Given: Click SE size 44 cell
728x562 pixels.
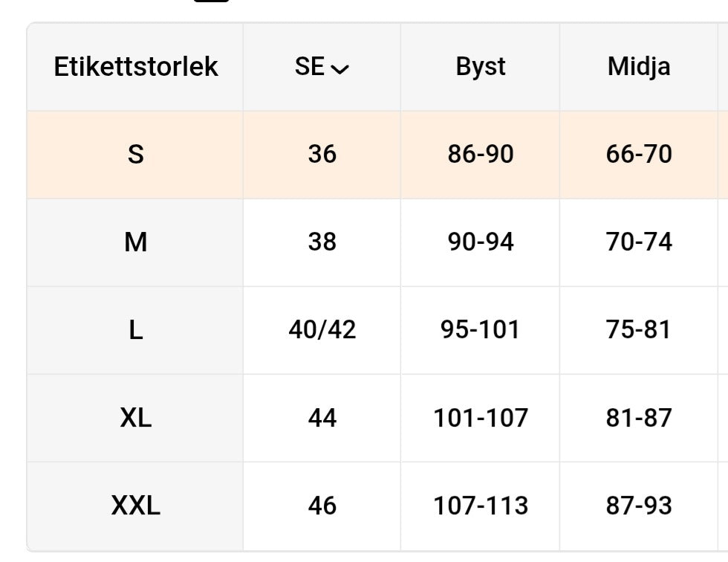Looking at the screenshot, I should (x=322, y=418).
